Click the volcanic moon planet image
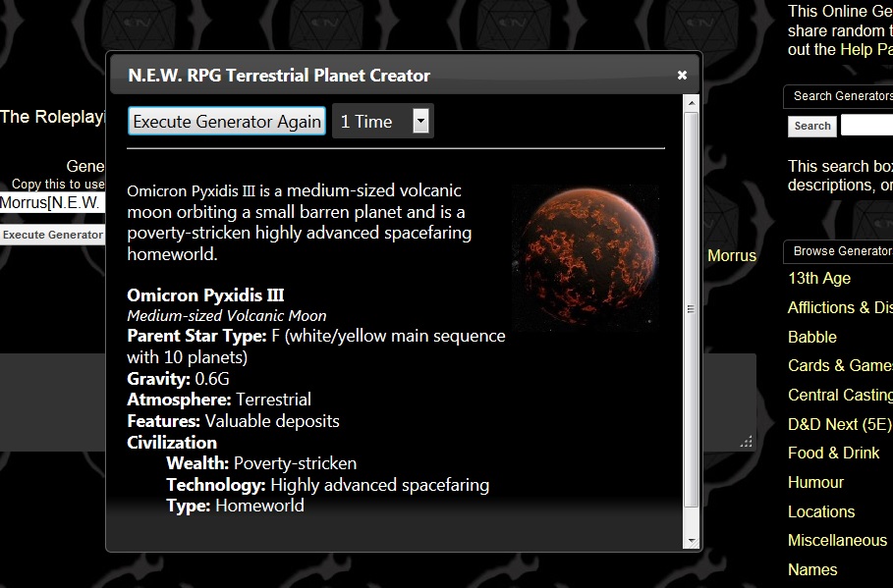 [x=586, y=257]
